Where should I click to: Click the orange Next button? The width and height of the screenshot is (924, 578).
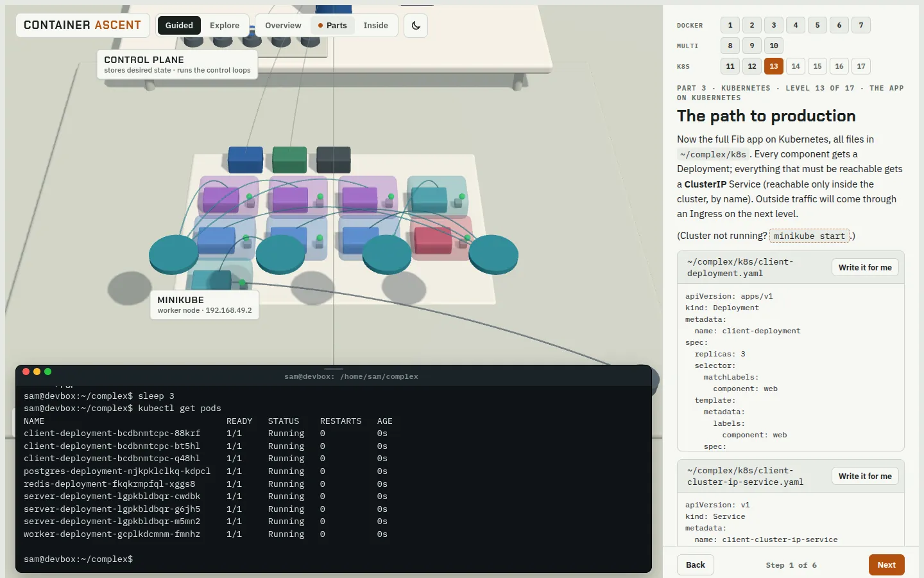[887, 565]
